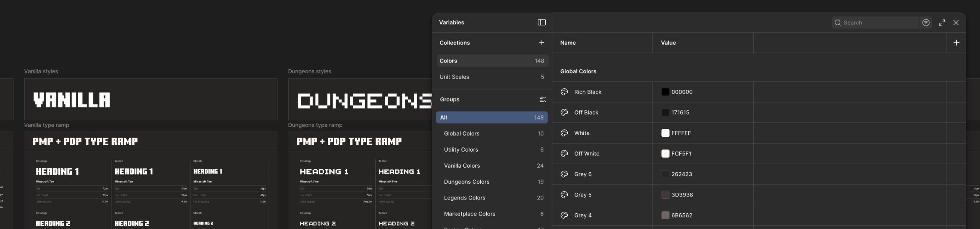Collapse groups using the Groups list icon
Screen dimensions: 980x229
[x=543, y=100]
